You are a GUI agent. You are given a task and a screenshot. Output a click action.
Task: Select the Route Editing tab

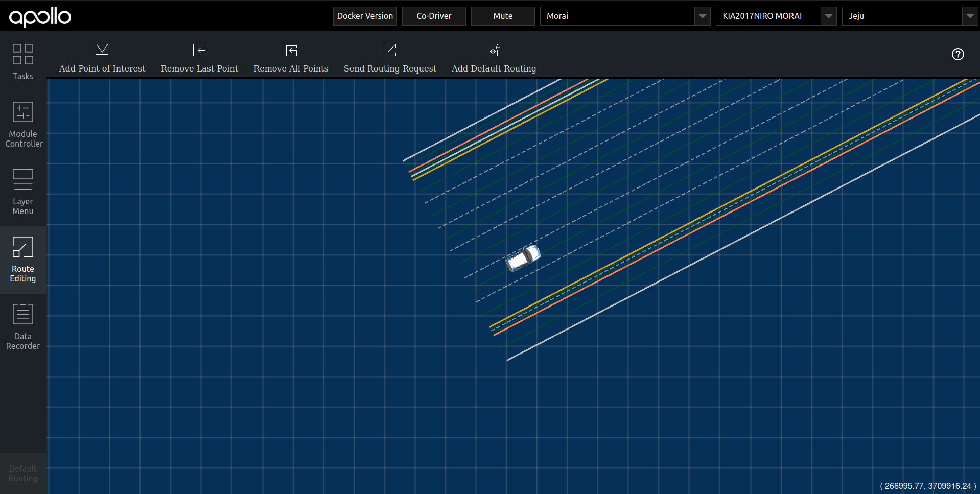[23, 260]
